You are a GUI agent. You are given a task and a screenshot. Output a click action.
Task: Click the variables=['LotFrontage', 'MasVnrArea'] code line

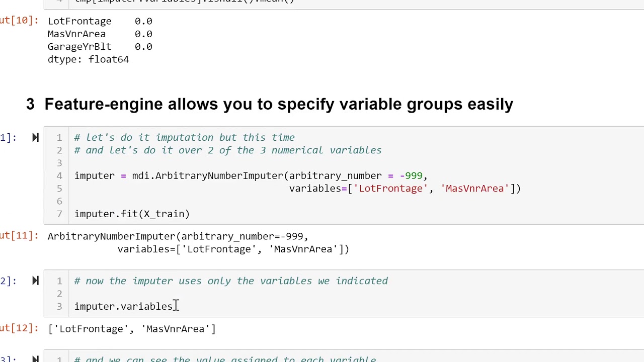coord(405,189)
